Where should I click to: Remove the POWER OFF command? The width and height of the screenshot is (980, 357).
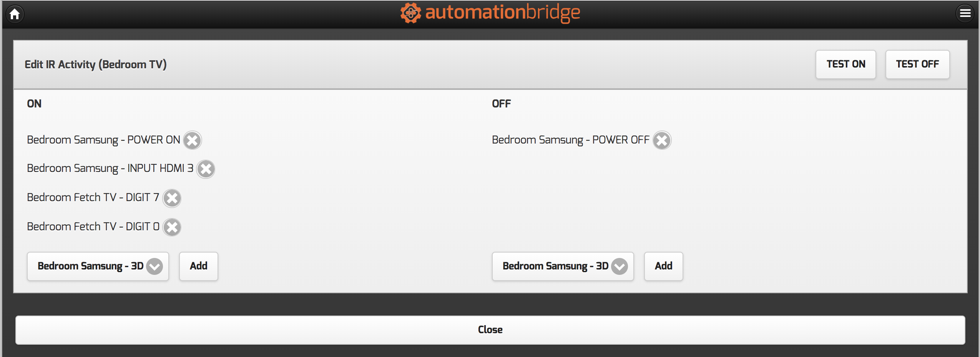662,140
